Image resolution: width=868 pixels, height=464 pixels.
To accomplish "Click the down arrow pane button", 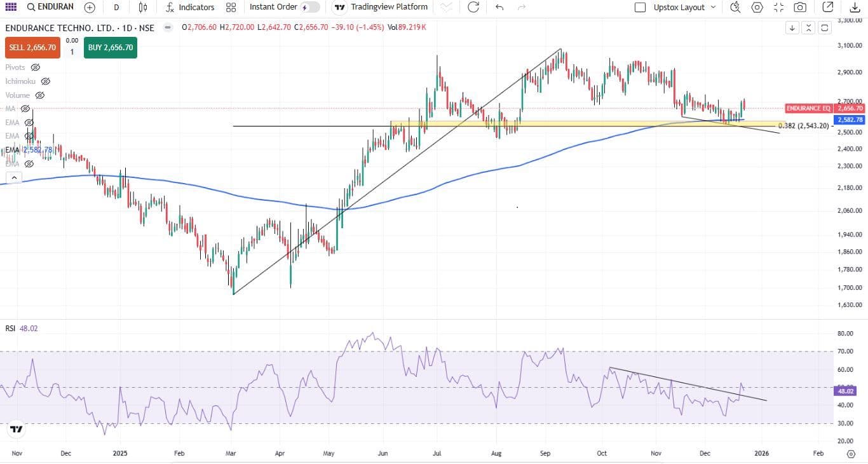I will click(x=792, y=28).
